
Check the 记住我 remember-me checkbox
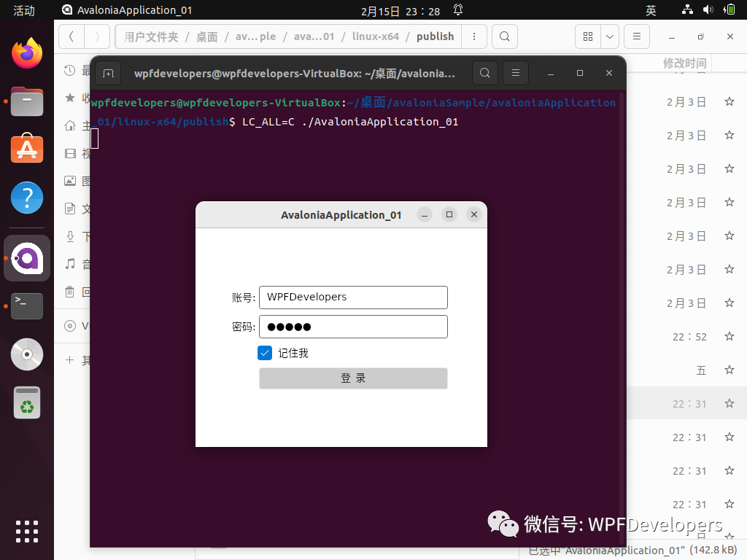(265, 353)
